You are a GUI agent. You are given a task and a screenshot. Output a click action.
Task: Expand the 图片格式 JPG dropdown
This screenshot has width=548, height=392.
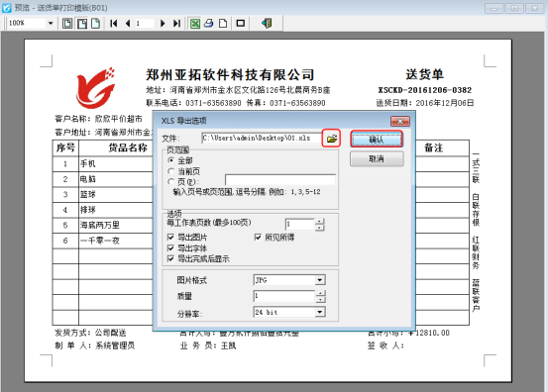tap(320, 280)
